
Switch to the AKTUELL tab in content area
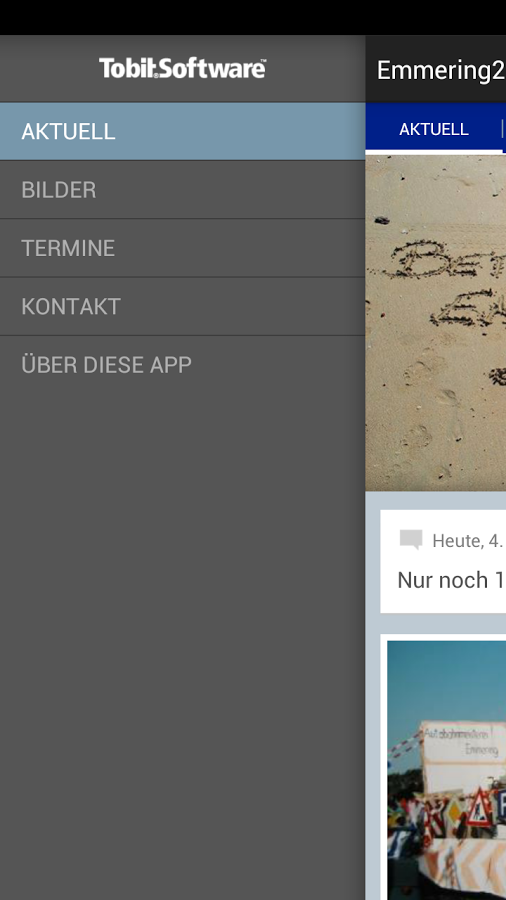click(434, 129)
